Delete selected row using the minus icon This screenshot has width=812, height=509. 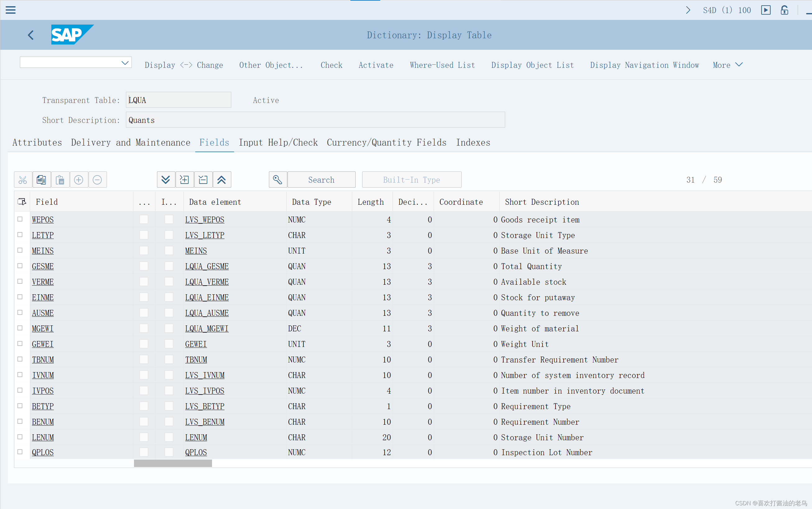tap(97, 180)
